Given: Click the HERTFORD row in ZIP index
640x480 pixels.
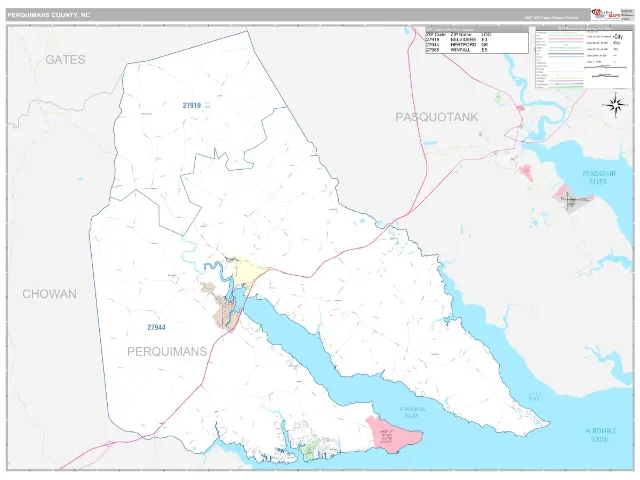Looking at the screenshot, I should pyautogui.click(x=477, y=45).
